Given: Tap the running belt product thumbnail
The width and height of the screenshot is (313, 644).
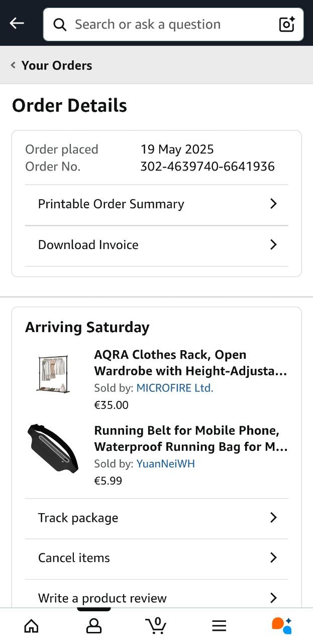Looking at the screenshot, I should 53,448.
